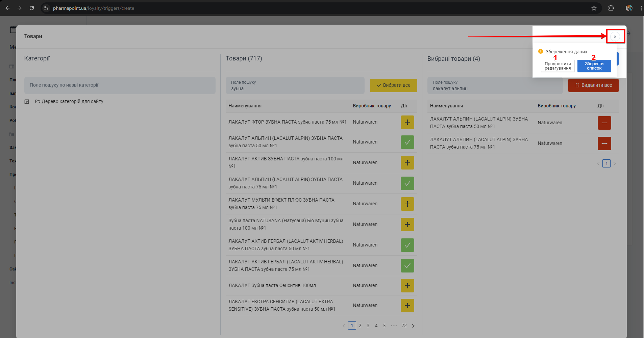Add ЛАКАЛУТ ФТОР toothpaste with plus icon
The height and width of the screenshot is (338, 644).
(407, 122)
